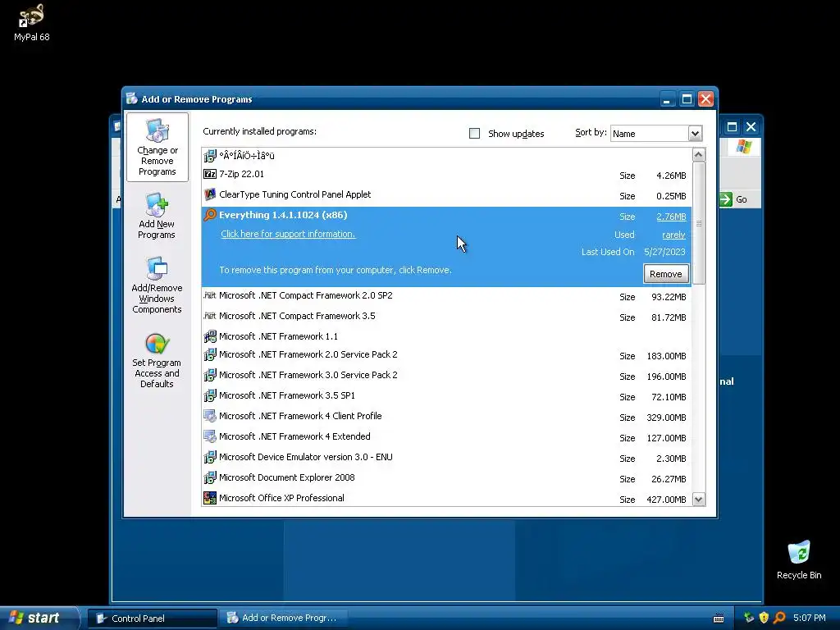Click icon of Microsoft Office XP Professional
Image resolution: width=840 pixels, height=630 pixels.
pyautogui.click(x=210, y=498)
